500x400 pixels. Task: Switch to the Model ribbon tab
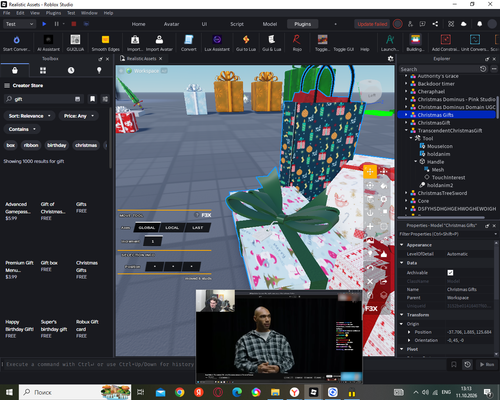(270, 24)
